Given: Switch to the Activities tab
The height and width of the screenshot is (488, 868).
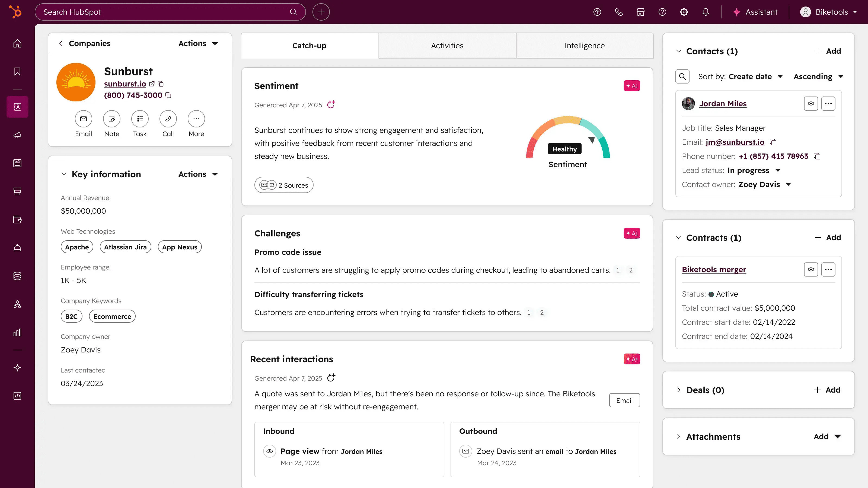Looking at the screenshot, I should (447, 46).
